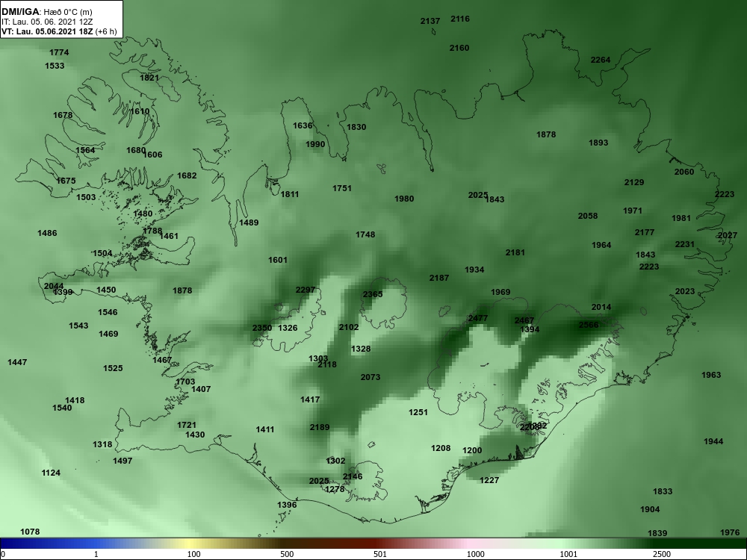Viewport: 747px width, 560px height.
Task: Click the map value 2073
Action: 371,377
